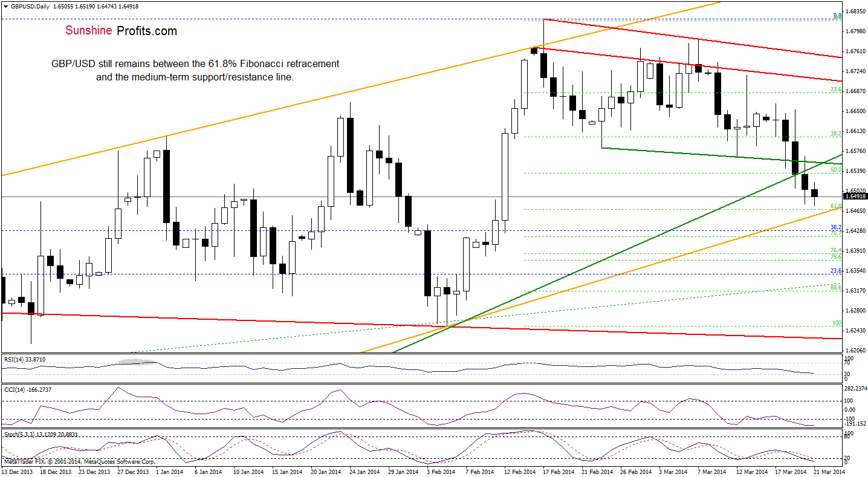868x477 pixels.
Task: Click the 18 Dec 2013 date label
Action: (57, 472)
